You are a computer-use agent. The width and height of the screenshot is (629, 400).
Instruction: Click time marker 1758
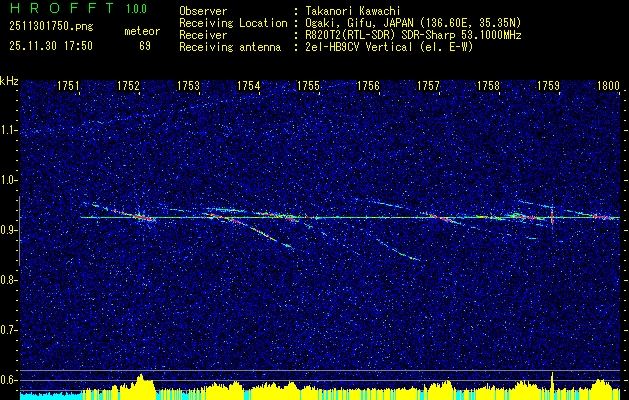(489, 86)
